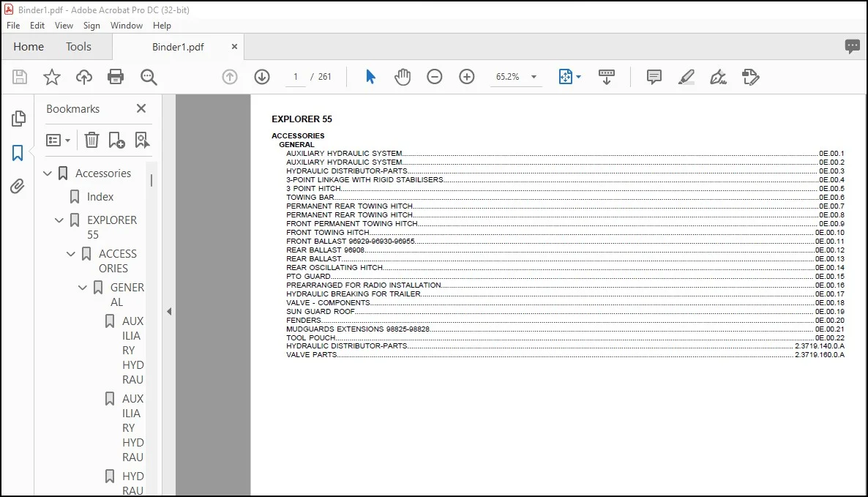The image size is (868, 497).
Task: Click the VALVE PARTS index entry
Action: (x=312, y=355)
